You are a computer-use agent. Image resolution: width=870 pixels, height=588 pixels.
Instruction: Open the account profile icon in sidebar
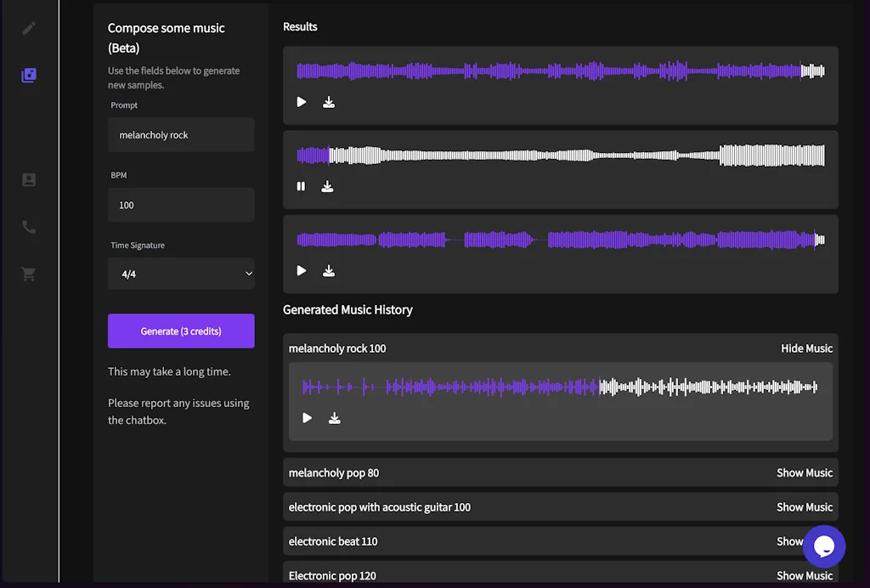[29, 179]
